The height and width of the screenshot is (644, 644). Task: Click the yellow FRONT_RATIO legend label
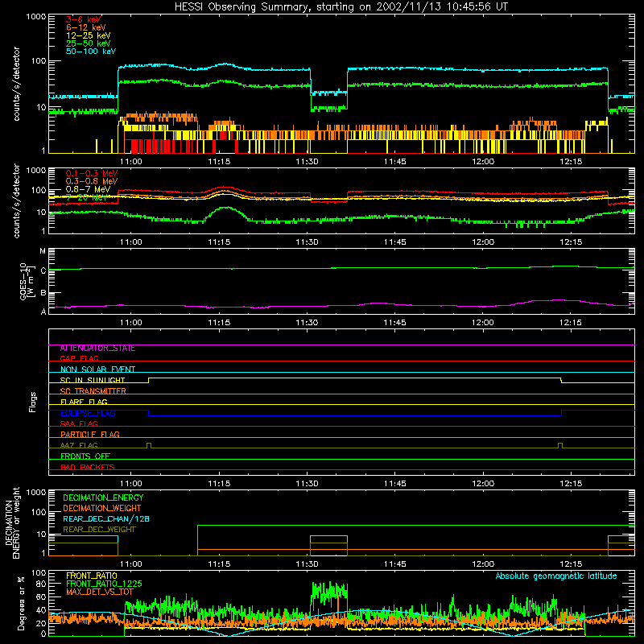tap(92, 576)
